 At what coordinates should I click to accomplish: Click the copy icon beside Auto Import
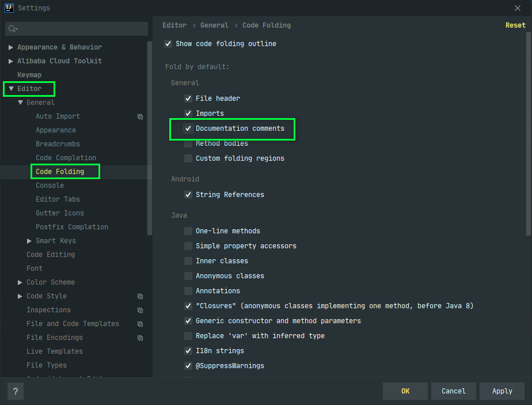click(x=140, y=116)
